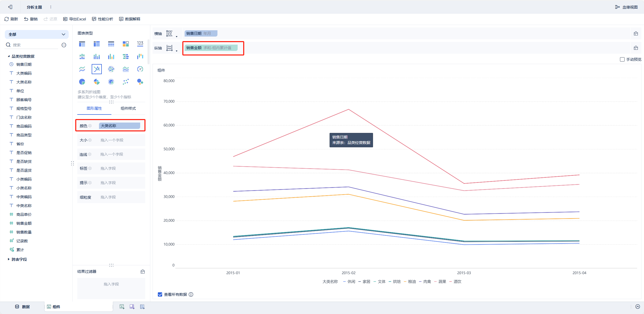
Task: Click the 撤销 undo button
Action: (31, 19)
